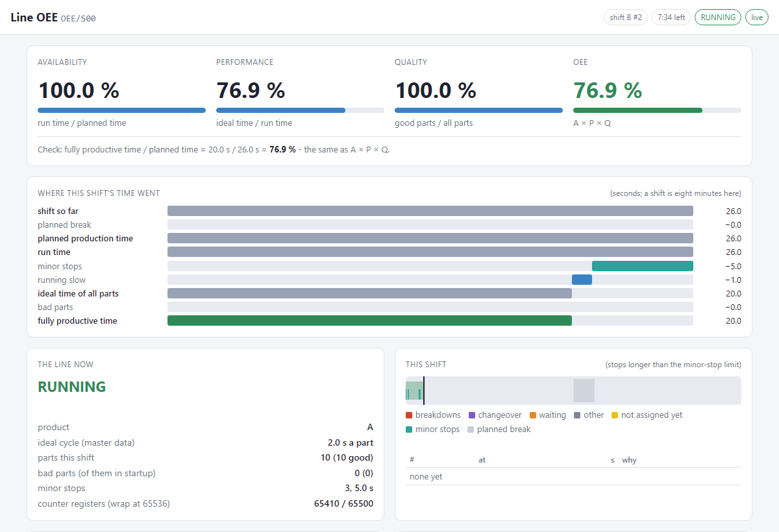Click the blue running slow bar
The height and width of the screenshot is (532, 779).
(x=582, y=280)
